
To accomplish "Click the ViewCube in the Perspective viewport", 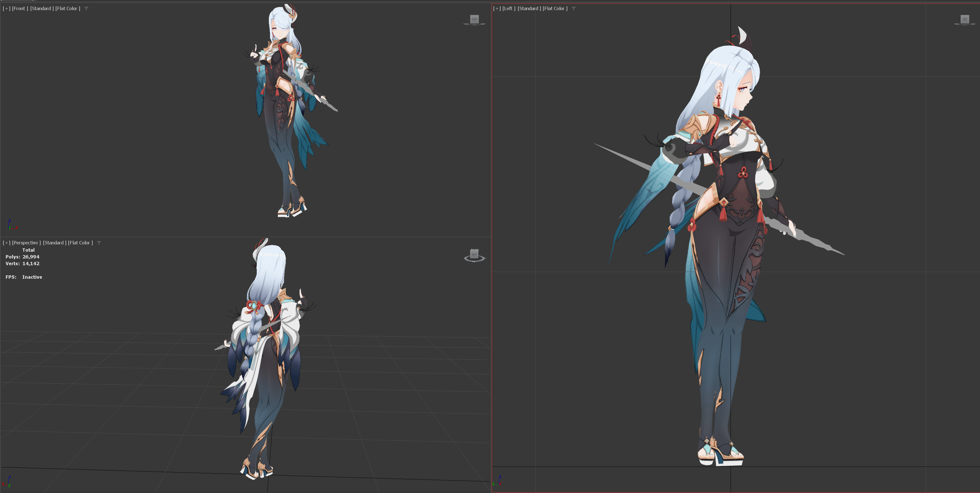I will [474, 254].
